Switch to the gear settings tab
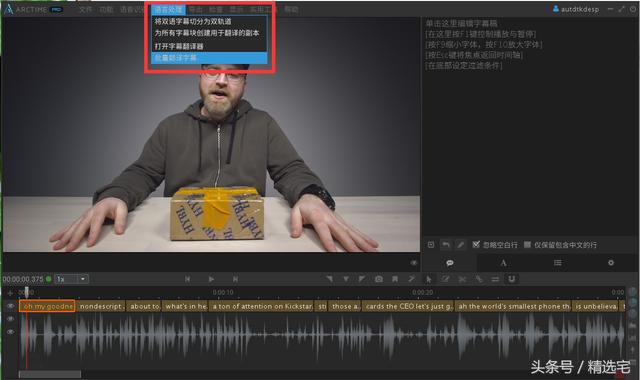Screen dimensions: 640x380 [611, 263]
